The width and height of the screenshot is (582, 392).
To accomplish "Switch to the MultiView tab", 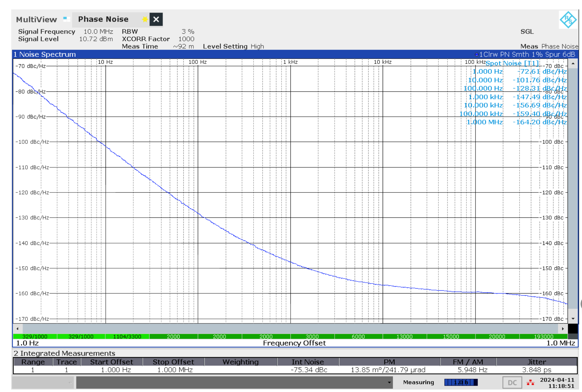I will [36, 19].
